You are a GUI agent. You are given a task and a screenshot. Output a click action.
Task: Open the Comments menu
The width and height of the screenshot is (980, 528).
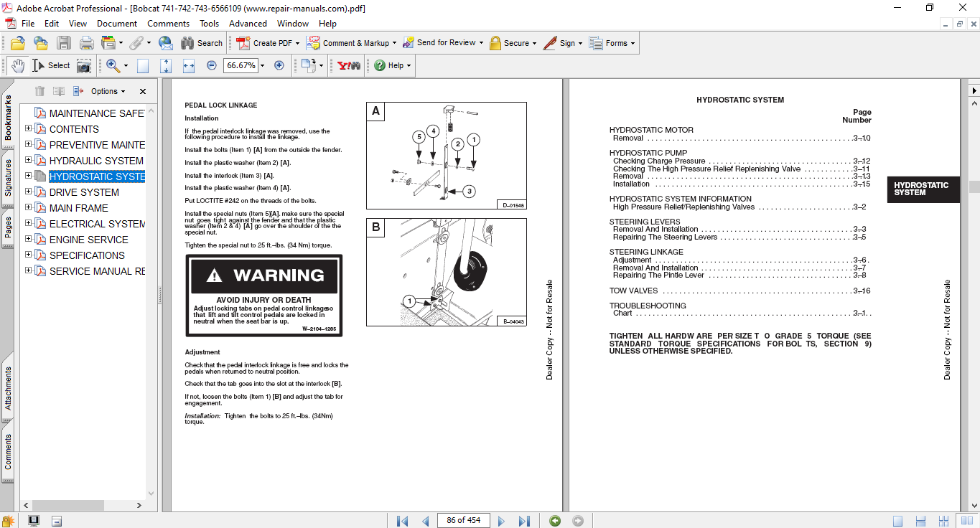tap(169, 24)
